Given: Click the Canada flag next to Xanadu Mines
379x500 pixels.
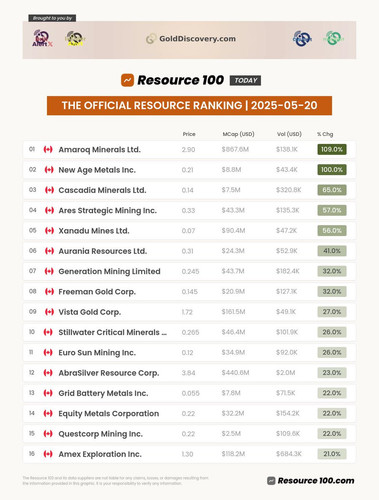Looking at the screenshot, I should coord(49,231).
